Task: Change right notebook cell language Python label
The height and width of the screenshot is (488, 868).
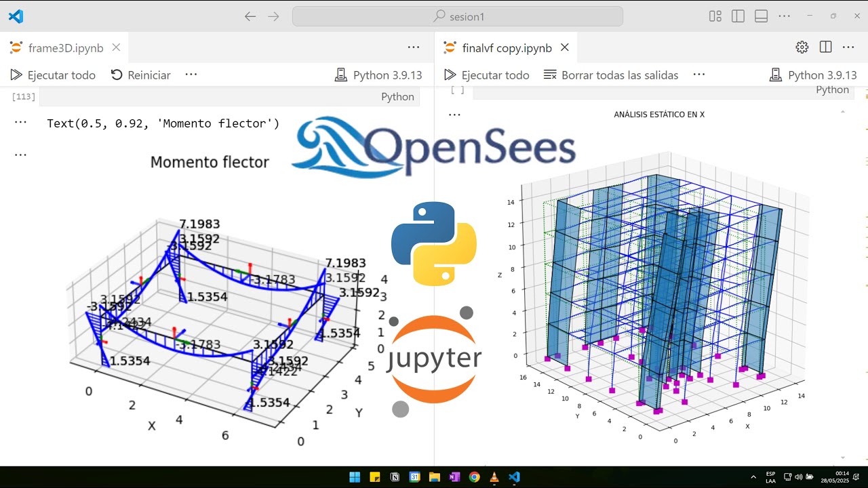Action: click(832, 90)
